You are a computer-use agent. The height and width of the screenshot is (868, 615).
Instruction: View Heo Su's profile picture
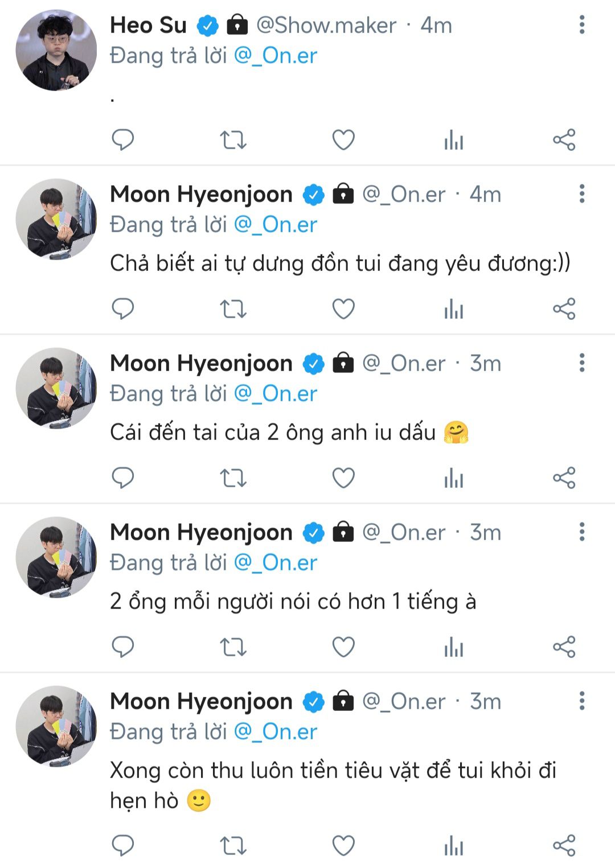(x=56, y=50)
